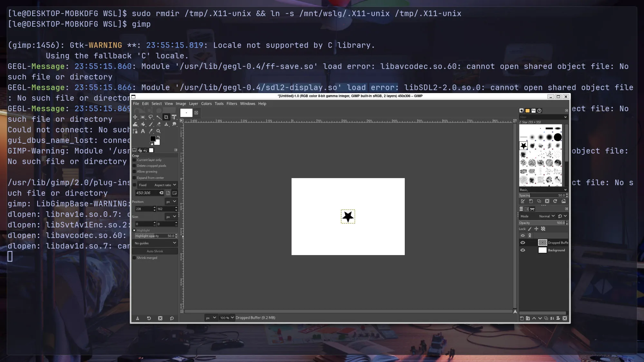The image size is (644, 362).
Task: Select the Zoom magnifier tool
Action: (x=158, y=131)
